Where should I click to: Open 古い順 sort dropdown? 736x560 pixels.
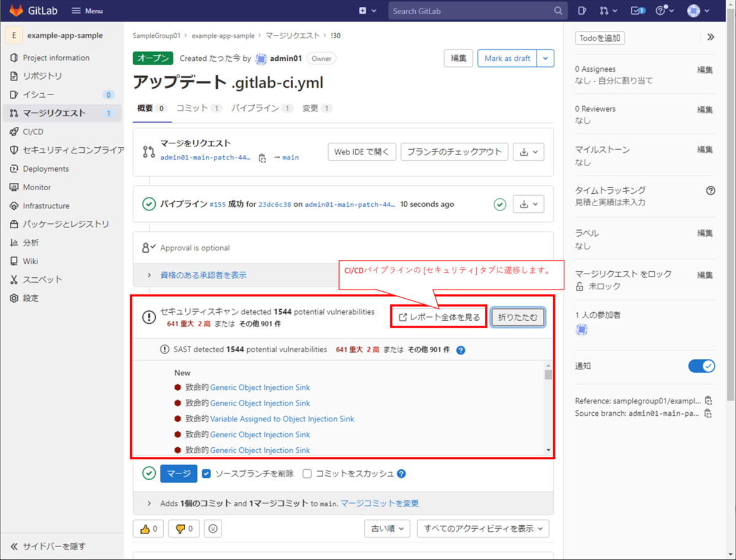tap(387, 529)
